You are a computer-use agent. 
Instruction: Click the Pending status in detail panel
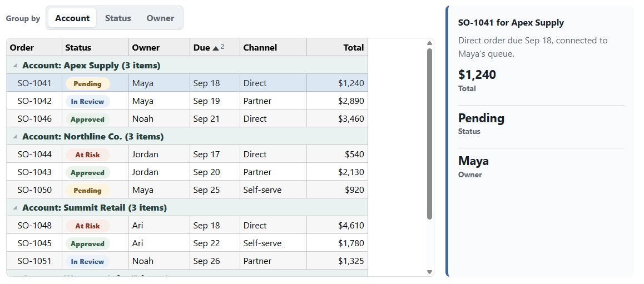[481, 118]
